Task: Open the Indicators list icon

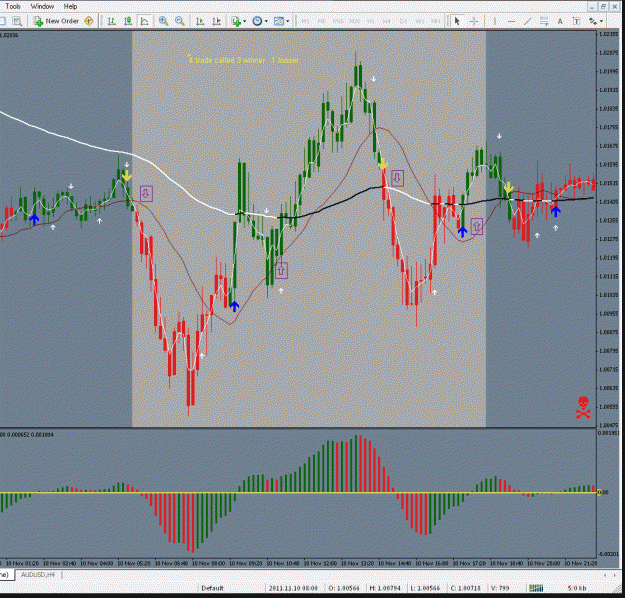Action: coord(236,21)
